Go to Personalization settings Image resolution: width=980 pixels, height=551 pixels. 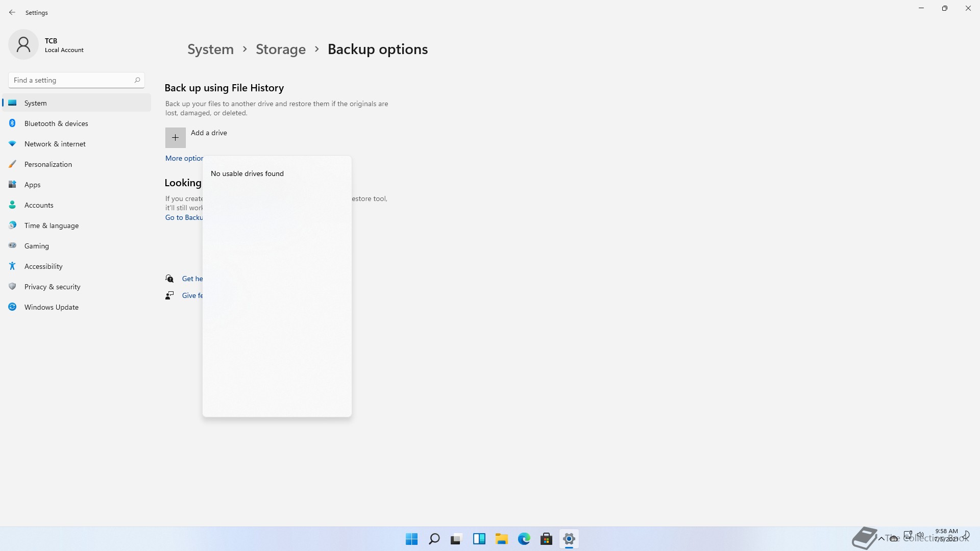coord(77,164)
